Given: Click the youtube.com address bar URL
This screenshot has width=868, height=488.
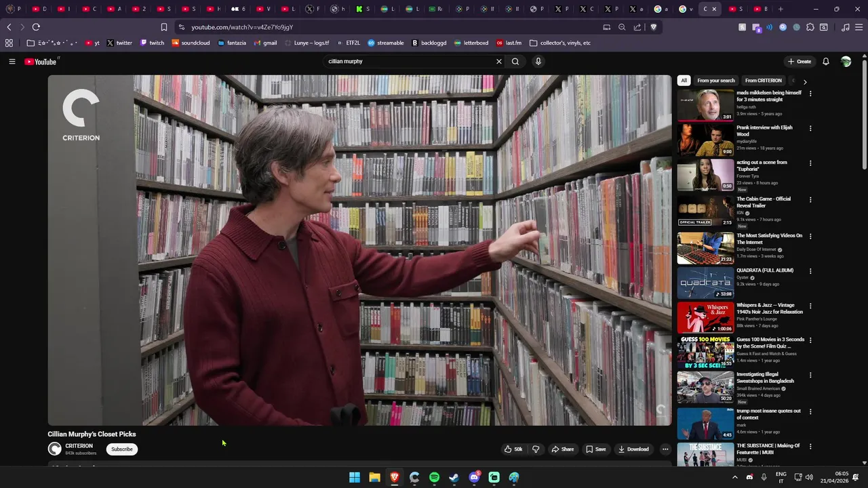Looking at the screenshot, I should (242, 27).
